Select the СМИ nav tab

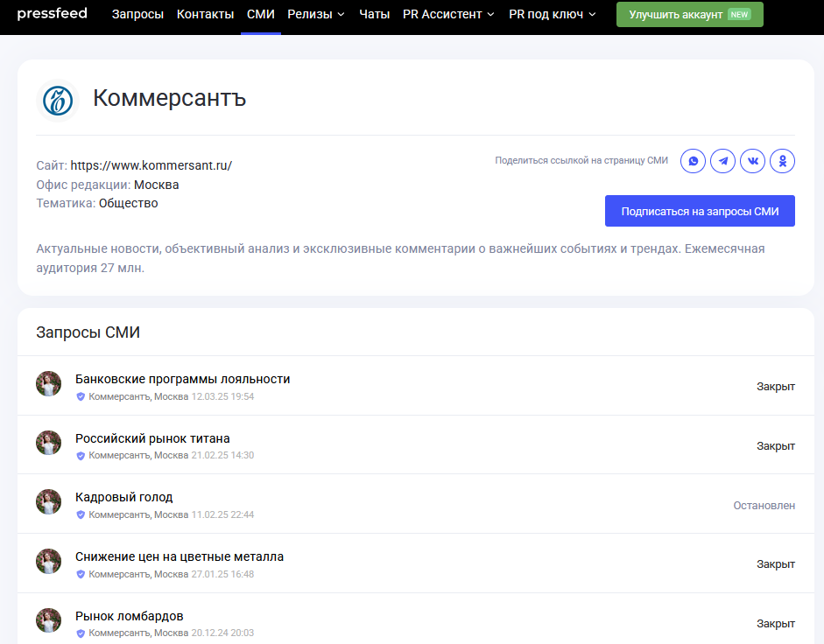click(x=261, y=14)
